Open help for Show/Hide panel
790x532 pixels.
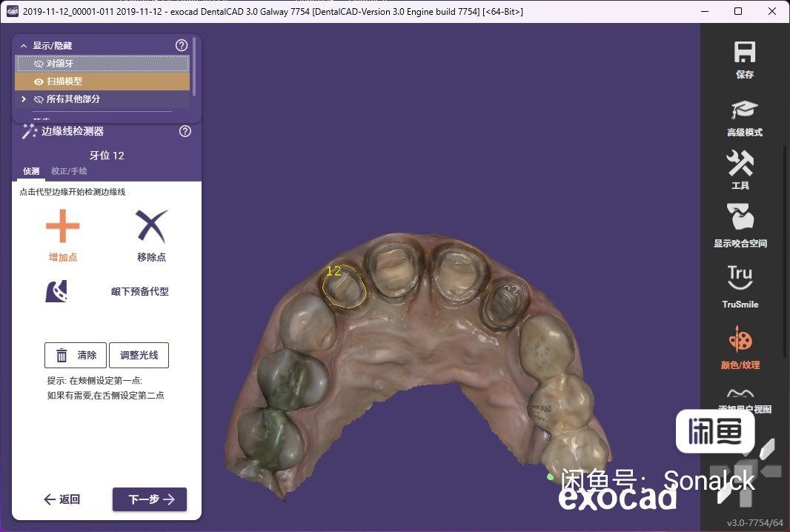(182, 45)
